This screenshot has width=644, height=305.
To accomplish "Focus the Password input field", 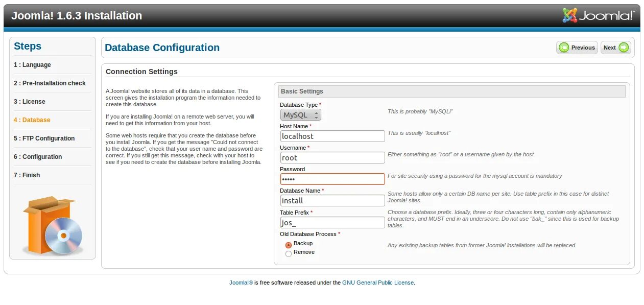I will 332,179.
